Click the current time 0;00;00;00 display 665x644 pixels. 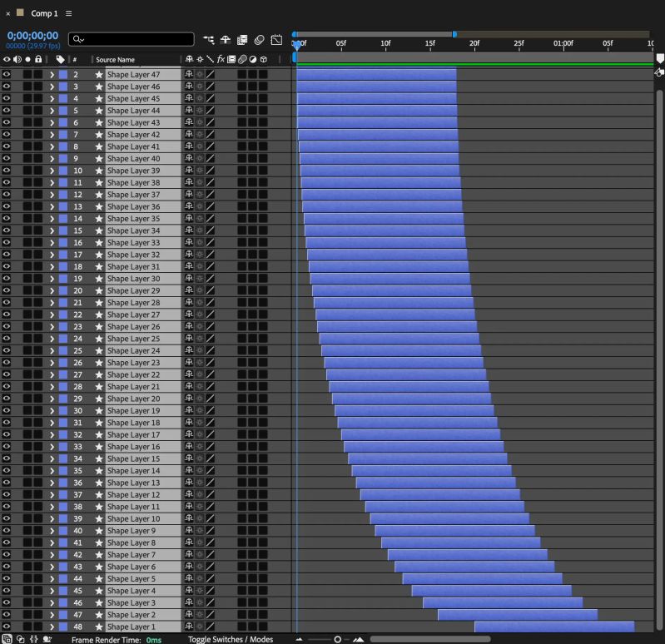[32, 36]
